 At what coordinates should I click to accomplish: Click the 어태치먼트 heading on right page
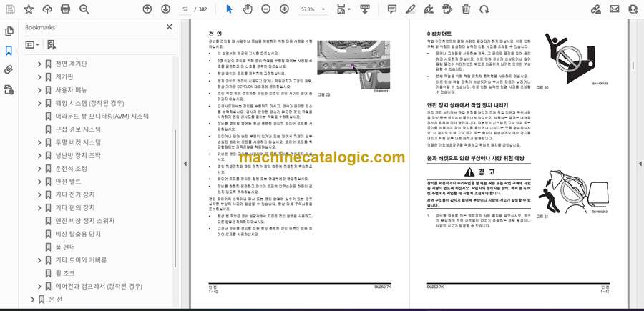(x=439, y=34)
